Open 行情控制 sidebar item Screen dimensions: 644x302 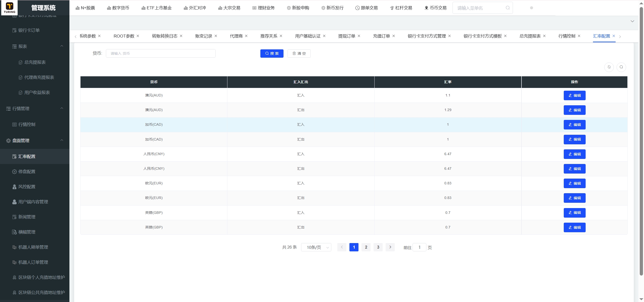click(x=35, y=124)
